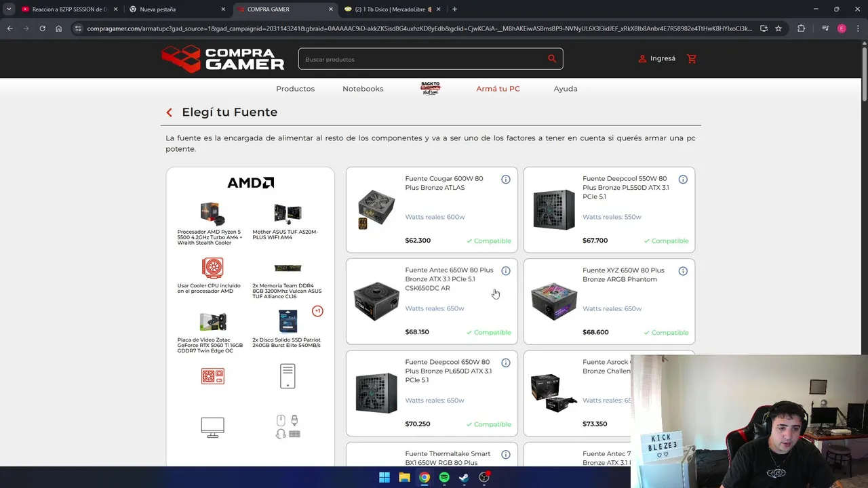Click the $70.250 price text
The height and width of the screenshot is (488, 868).
[418, 424]
